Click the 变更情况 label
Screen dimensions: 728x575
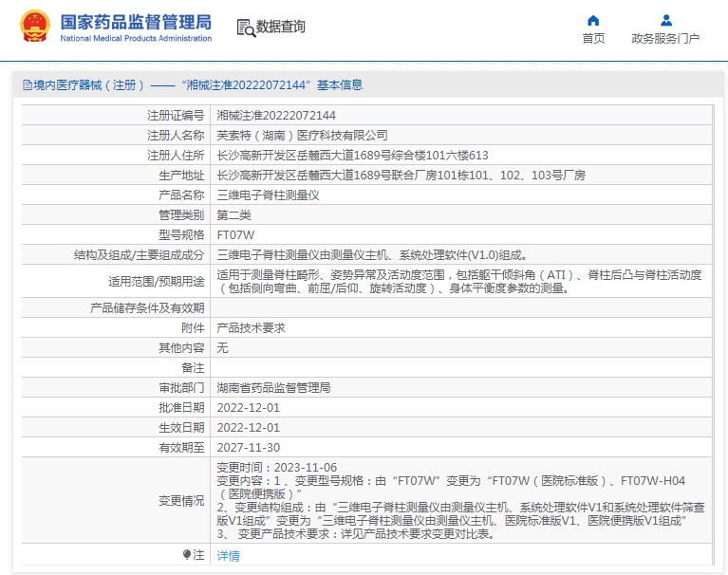[x=181, y=500]
